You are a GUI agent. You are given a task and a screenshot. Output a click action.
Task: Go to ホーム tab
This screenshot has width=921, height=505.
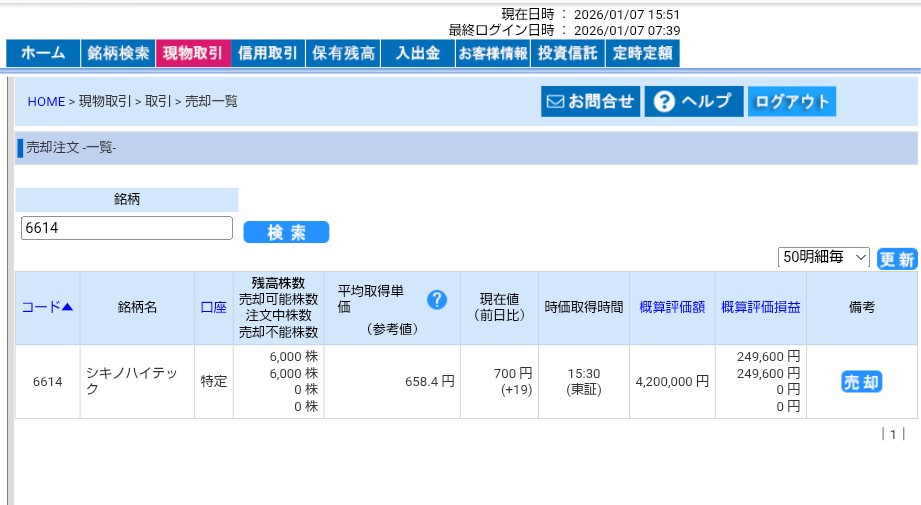[43, 53]
